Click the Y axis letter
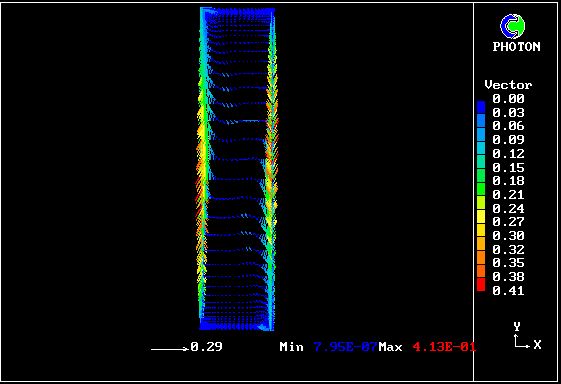This screenshot has height=384, width=561. click(517, 326)
